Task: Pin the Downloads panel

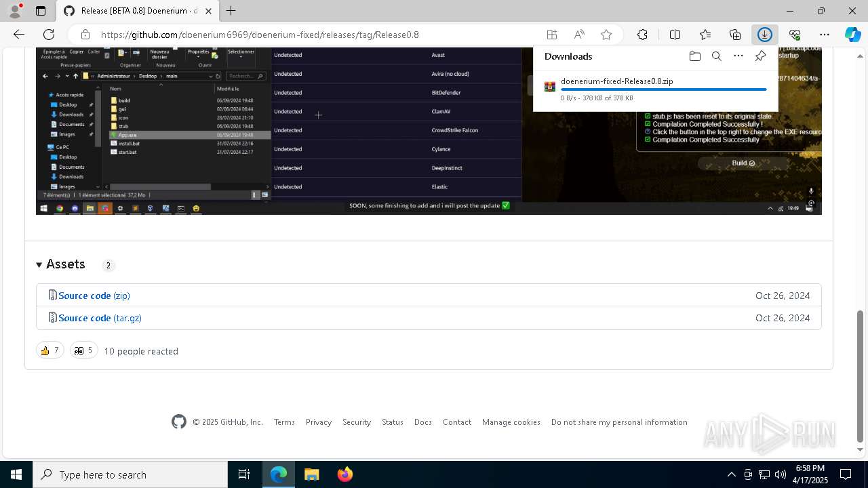Action: 761,56
